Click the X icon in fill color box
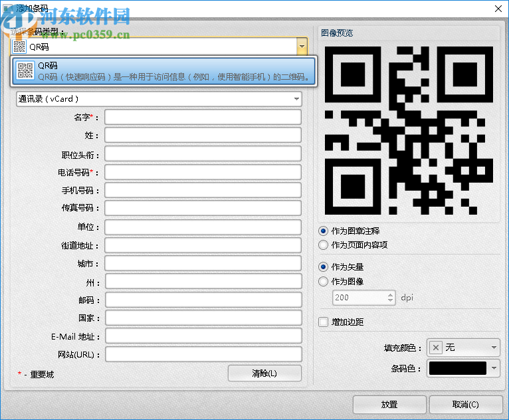 (436, 348)
